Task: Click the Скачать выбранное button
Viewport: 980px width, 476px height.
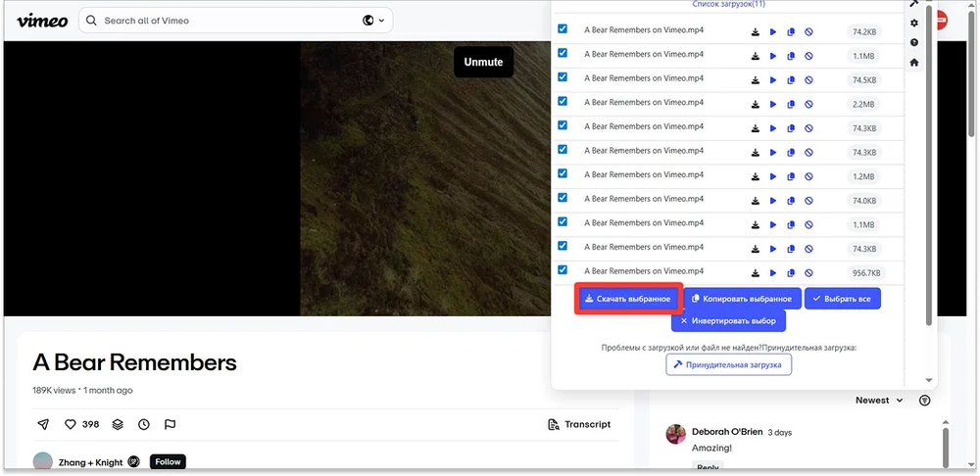Action: click(627, 299)
